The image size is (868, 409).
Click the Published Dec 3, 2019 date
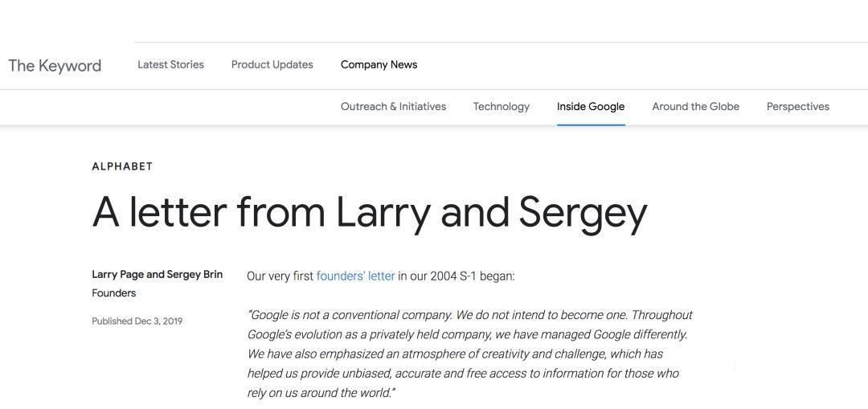(137, 321)
